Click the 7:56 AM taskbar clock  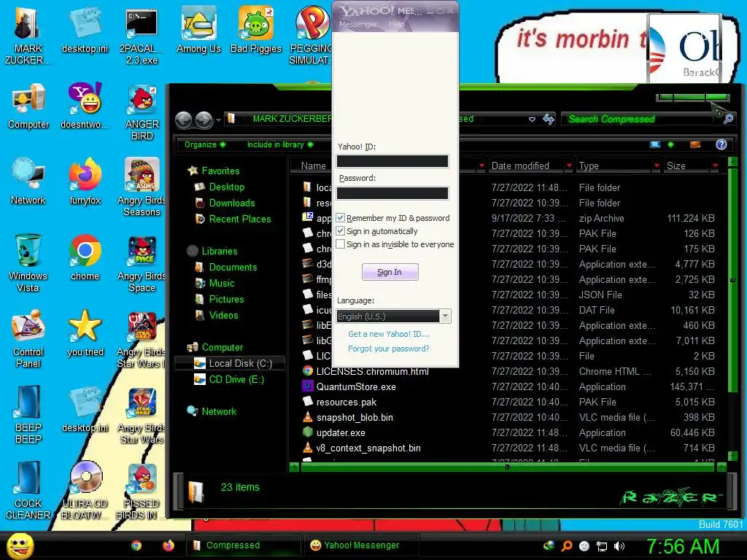pyautogui.click(x=683, y=546)
